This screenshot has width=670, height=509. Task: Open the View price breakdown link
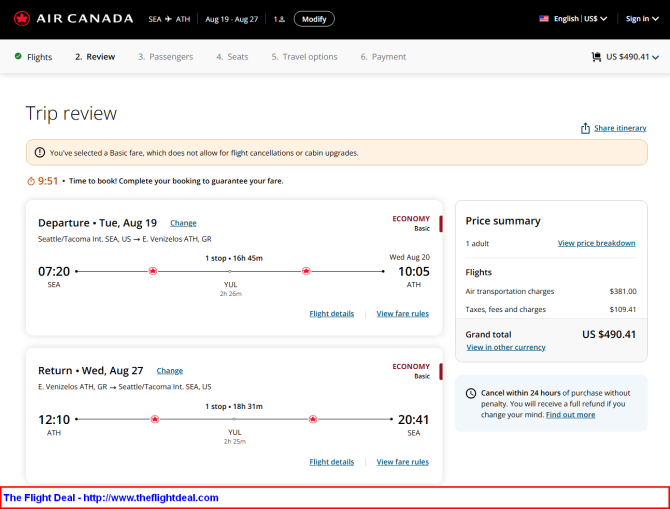(597, 243)
